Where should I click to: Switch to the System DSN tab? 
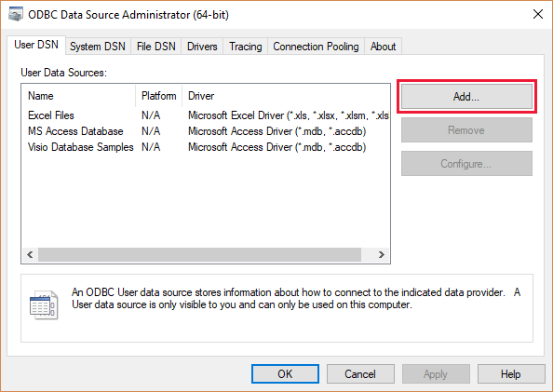coord(98,47)
